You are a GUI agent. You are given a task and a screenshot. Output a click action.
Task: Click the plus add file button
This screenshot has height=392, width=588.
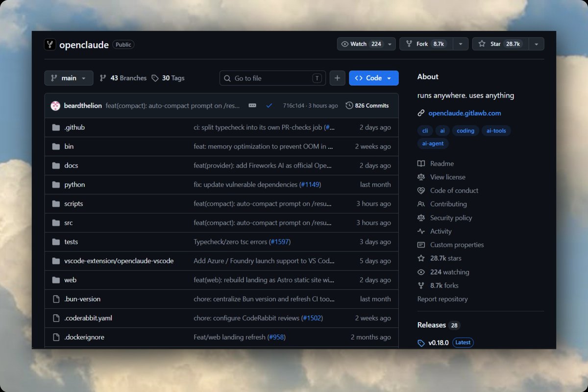point(337,78)
